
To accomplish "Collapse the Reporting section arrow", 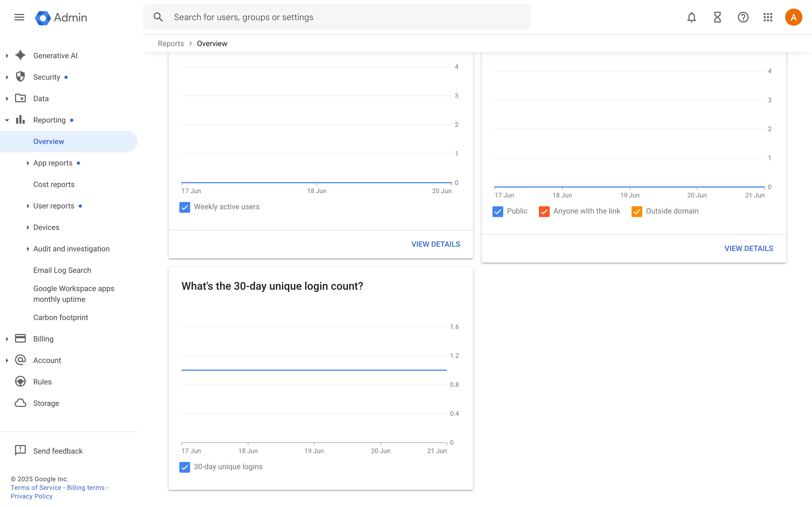I will click(7, 120).
